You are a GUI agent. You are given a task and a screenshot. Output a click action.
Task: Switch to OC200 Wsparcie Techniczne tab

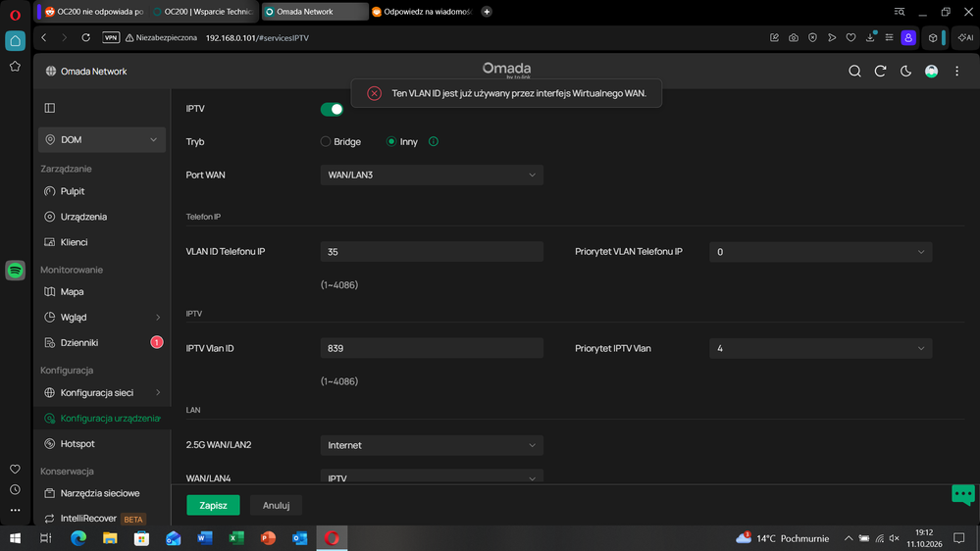tap(204, 11)
